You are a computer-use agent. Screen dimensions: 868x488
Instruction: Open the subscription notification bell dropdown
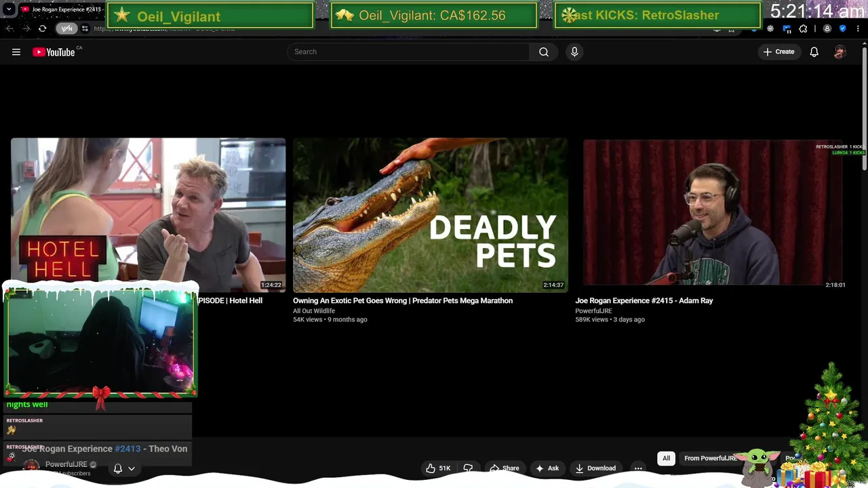124,468
